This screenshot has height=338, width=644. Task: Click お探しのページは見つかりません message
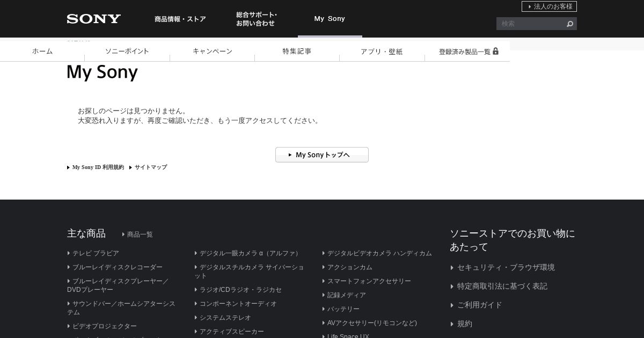tap(133, 111)
